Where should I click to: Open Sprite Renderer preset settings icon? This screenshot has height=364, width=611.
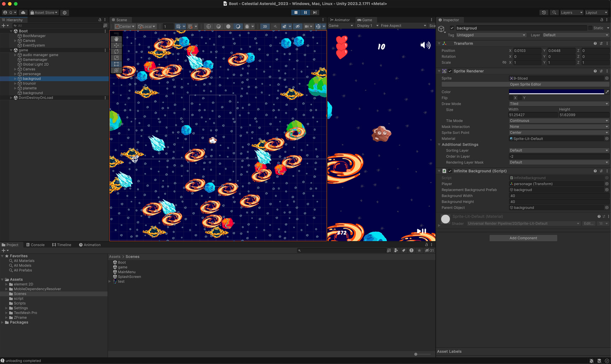(x=601, y=71)
